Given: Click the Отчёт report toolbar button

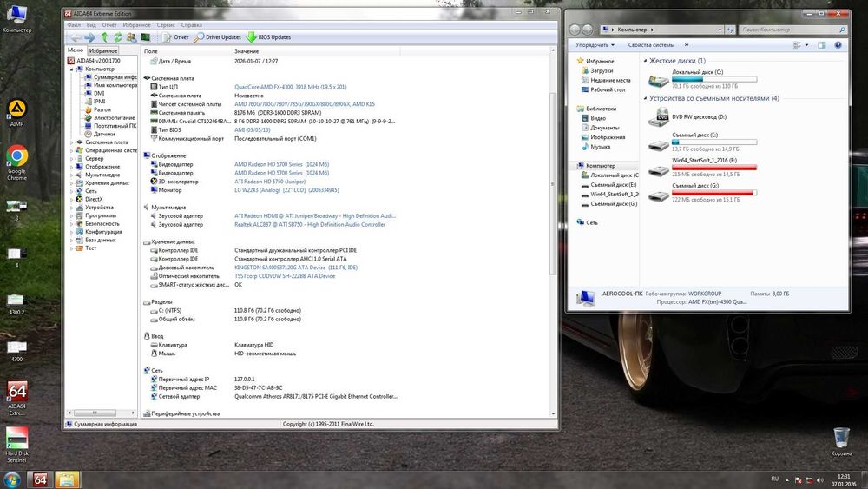Looking at the screenshot, I should tap(175, 37).
